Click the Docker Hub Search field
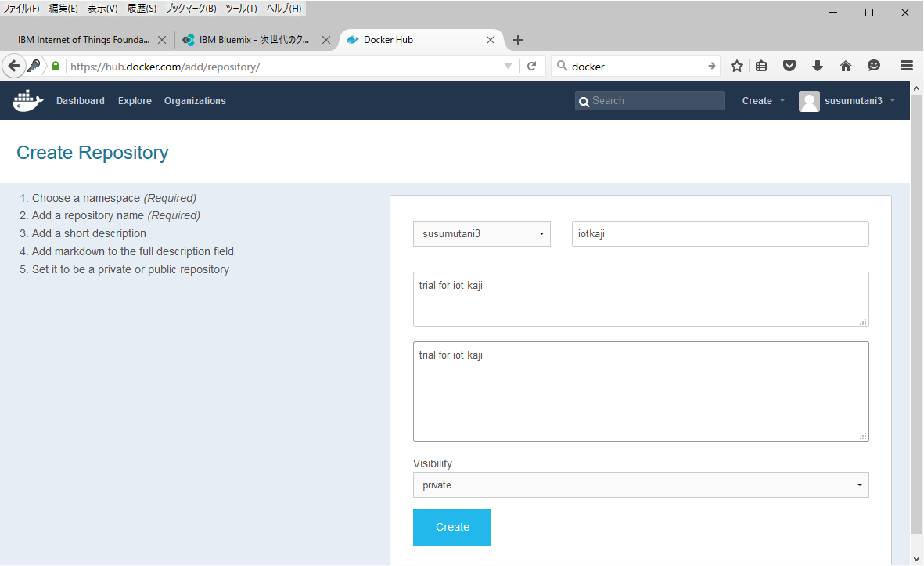The height and width of the screenshot is (566, 924). click(650, 101)
